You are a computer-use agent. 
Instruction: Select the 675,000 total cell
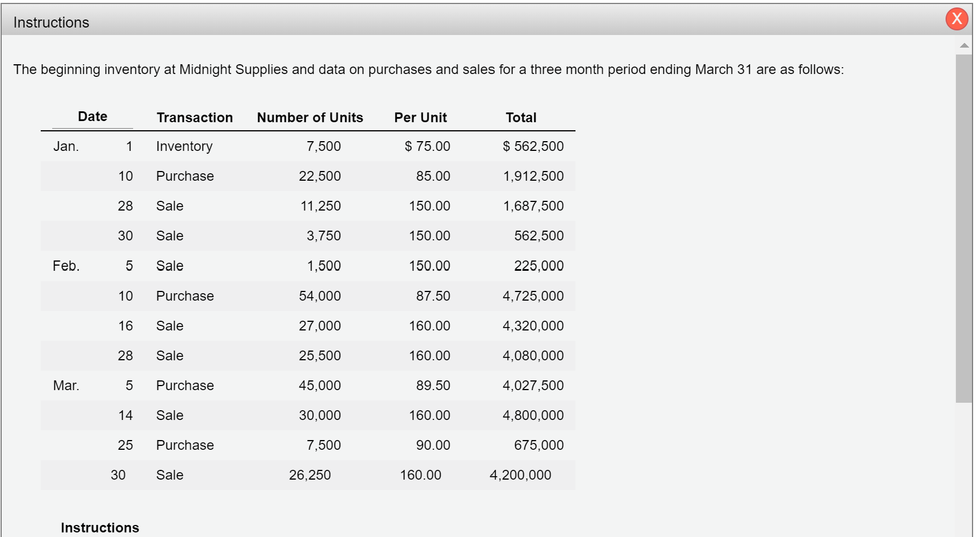click(x=539, y=445)
